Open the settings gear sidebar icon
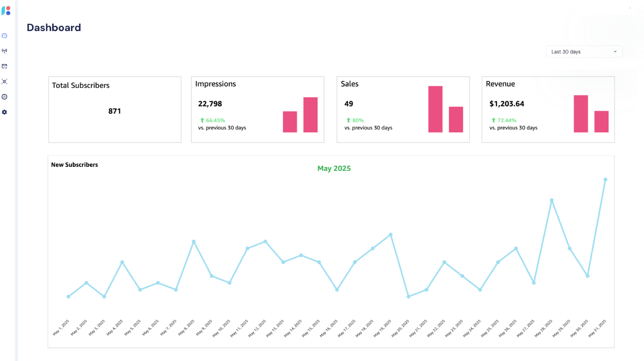The image size is (644, 361). click(5, 112)
